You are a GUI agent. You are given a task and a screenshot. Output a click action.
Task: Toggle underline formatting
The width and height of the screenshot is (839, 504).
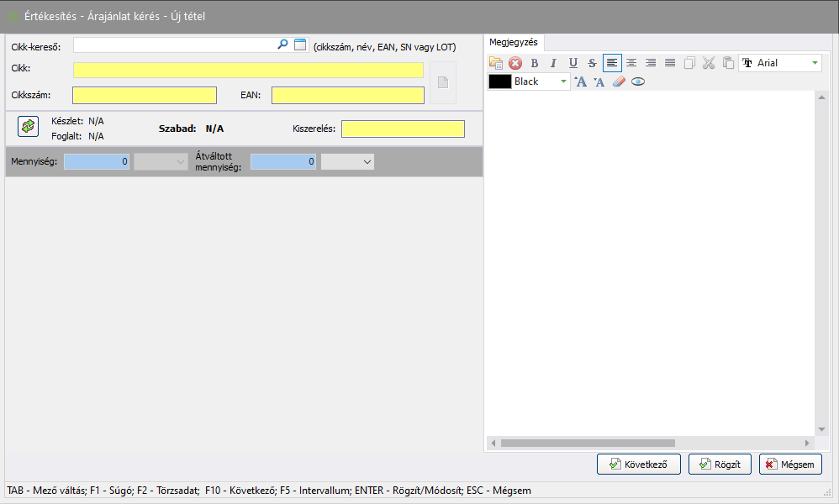tap(573, 63)
